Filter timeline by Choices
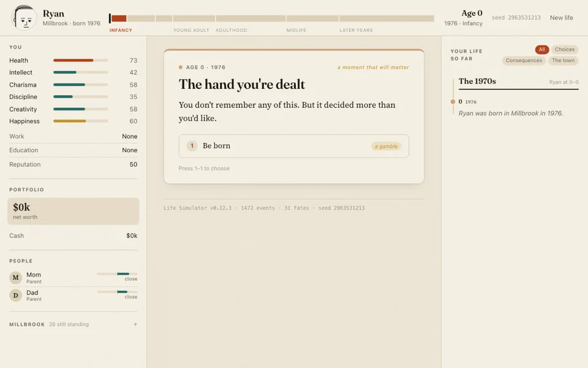This screenshot has width=588, height=368. 564,49
